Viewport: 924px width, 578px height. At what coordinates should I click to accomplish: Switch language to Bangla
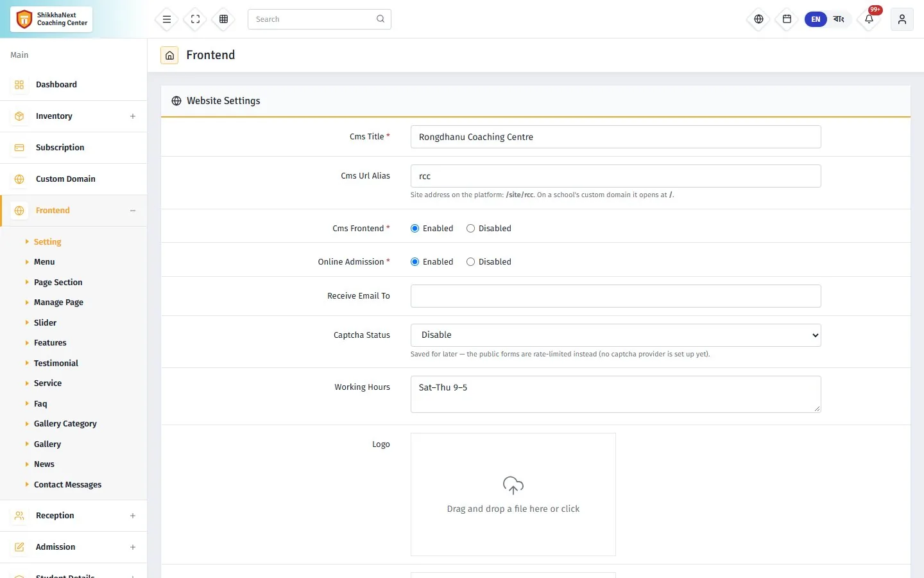[x=839, y=19]
